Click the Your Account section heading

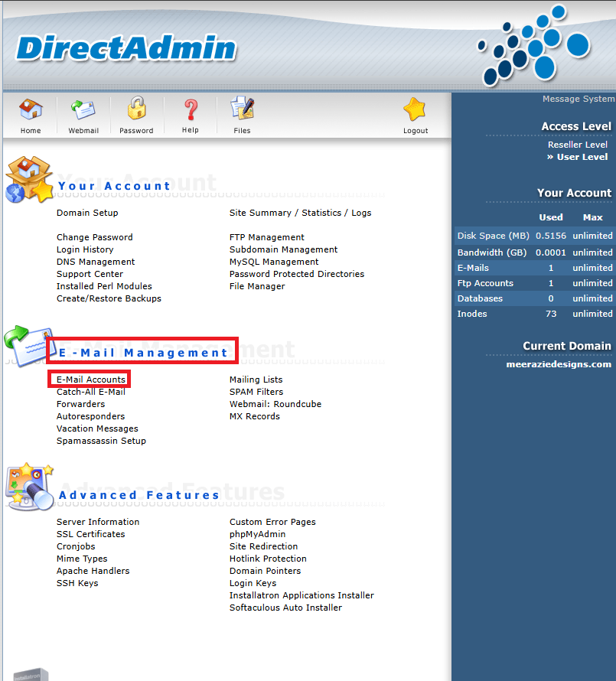coord(114,186)
